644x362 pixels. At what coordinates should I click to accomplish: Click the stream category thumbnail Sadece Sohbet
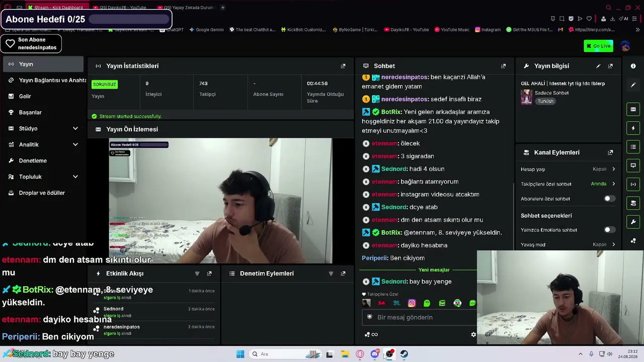526,97
